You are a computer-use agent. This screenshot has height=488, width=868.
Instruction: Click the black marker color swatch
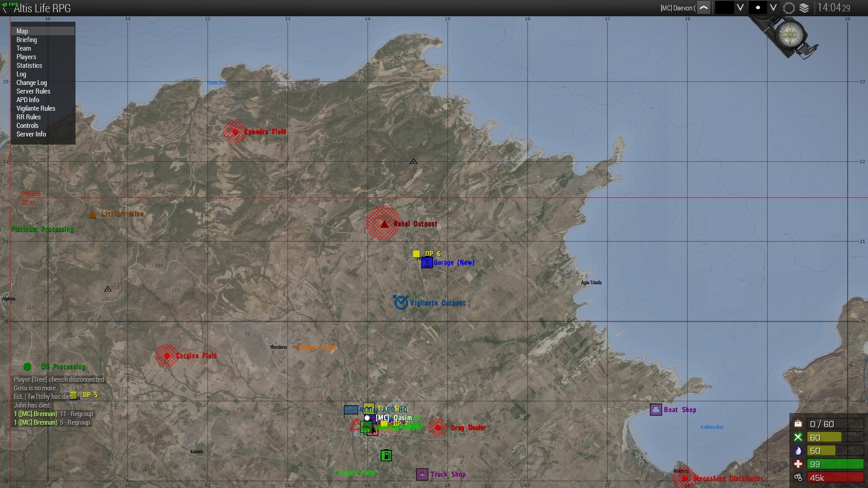[x=724, y=8]
